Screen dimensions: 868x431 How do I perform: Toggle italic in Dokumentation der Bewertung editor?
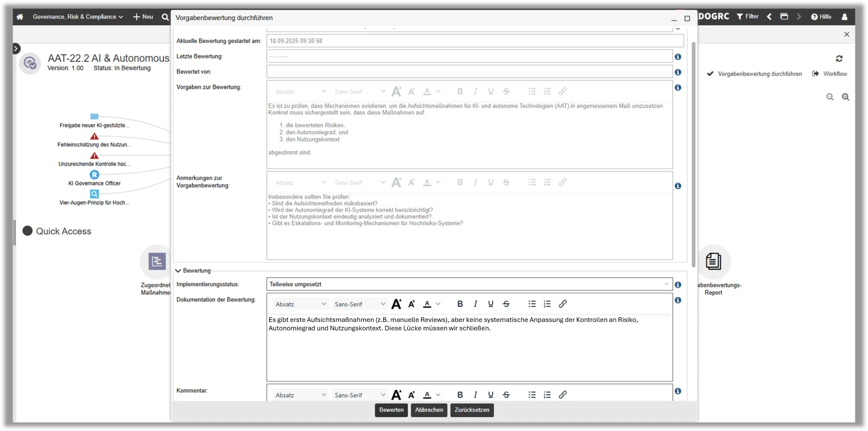[475, 304]
